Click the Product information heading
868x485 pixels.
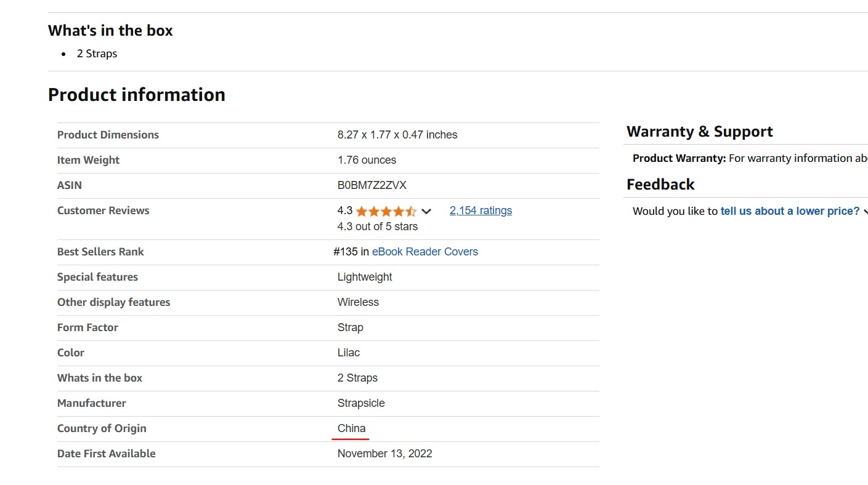pyautogui.click(x=137, y=95)
